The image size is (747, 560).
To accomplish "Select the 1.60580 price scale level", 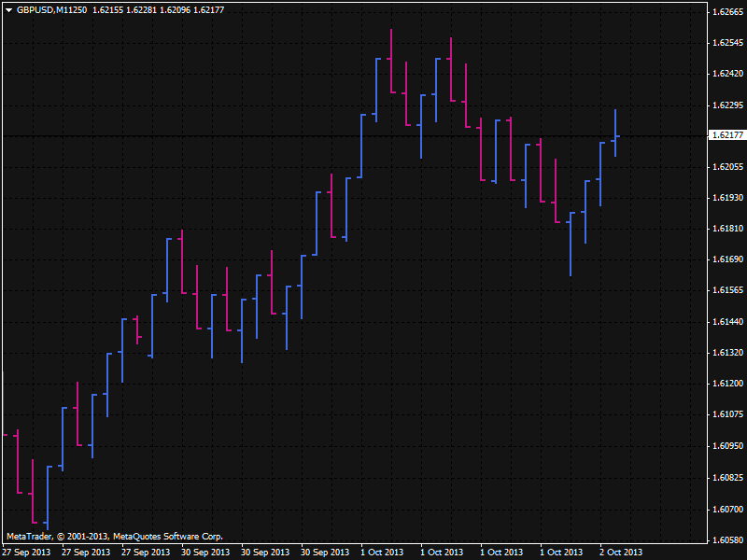I will point(727,539).
